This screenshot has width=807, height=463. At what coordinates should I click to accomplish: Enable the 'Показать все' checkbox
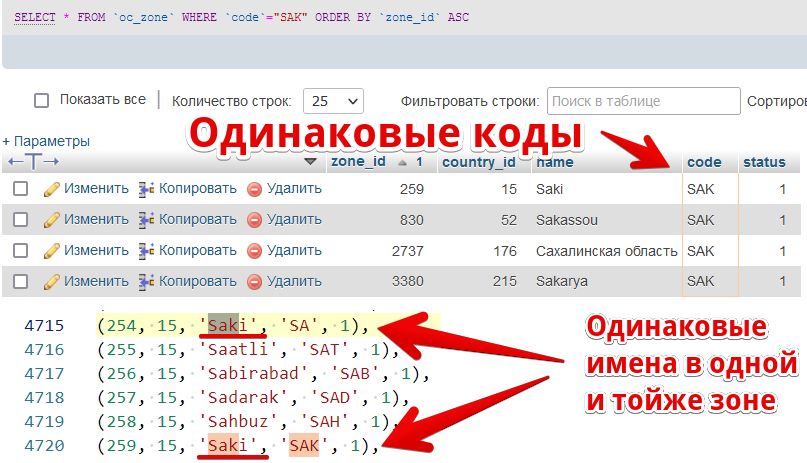[42, 101]
